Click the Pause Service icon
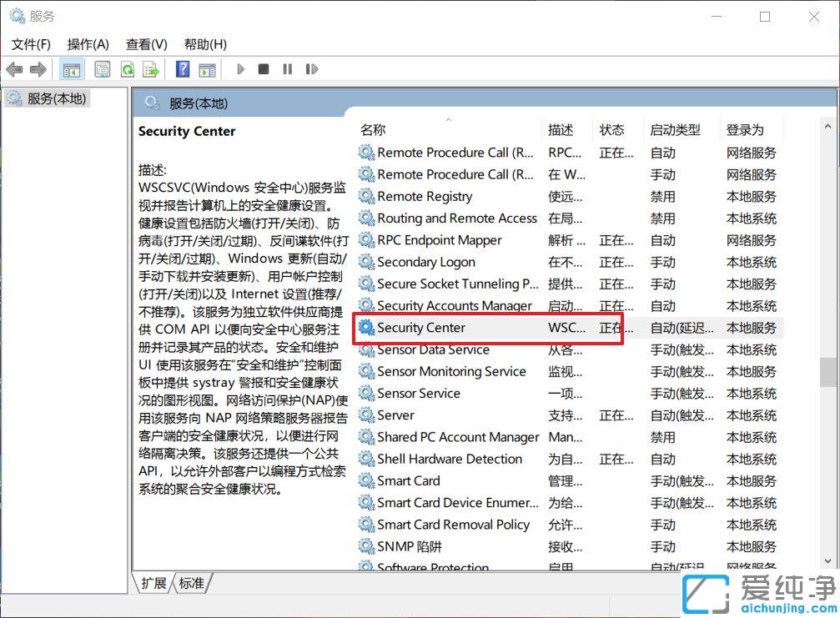Image resolution: width=840 pixels, height=618 pixels. coord(287,69)
